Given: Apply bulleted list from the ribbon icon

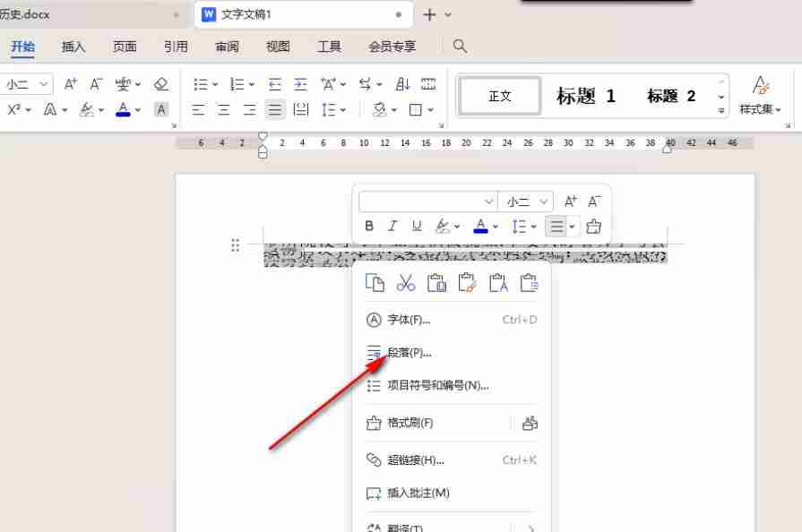Looking at the screenshot, I should tap(199, 82).
